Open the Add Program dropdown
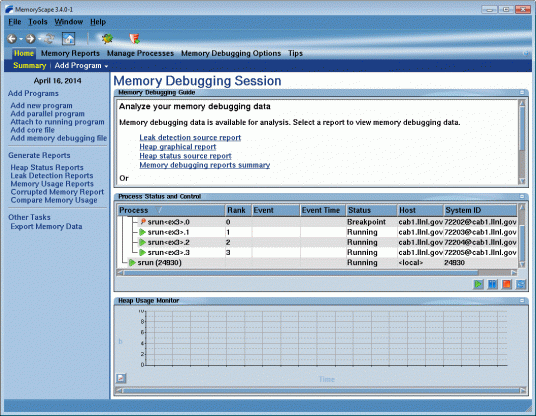 click(x=81, y=66)
